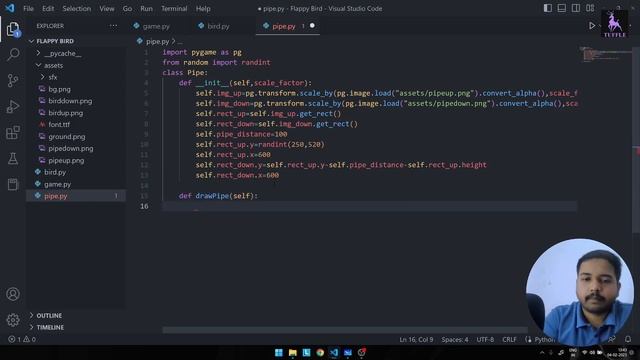
Task: Collapse the assets folder
Action: [x=53, y=65]
